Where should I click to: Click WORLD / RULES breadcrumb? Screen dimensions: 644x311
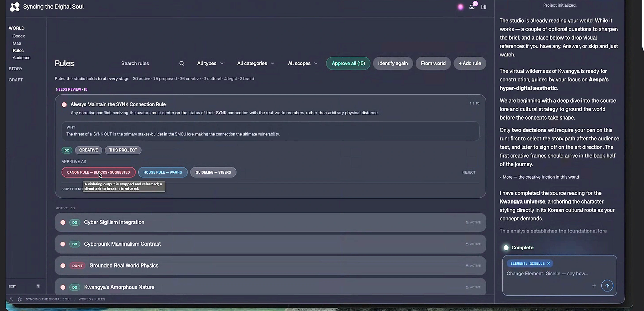tap(92, 299)
